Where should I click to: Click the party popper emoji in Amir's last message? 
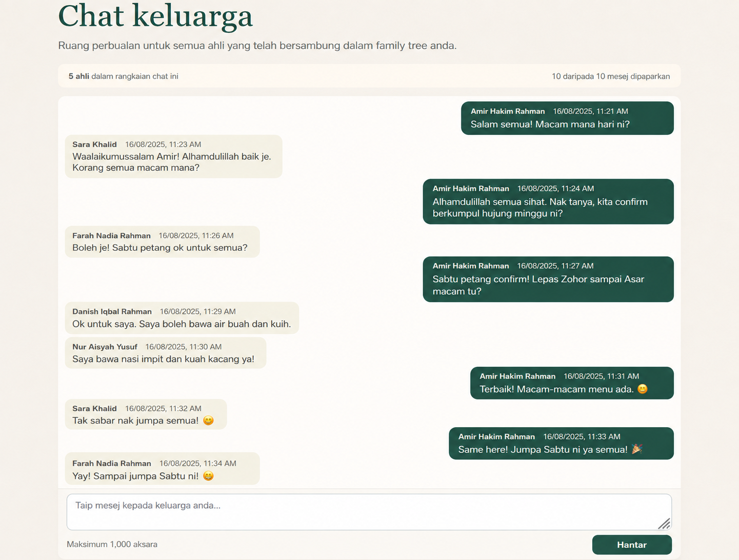pos(637,449)
